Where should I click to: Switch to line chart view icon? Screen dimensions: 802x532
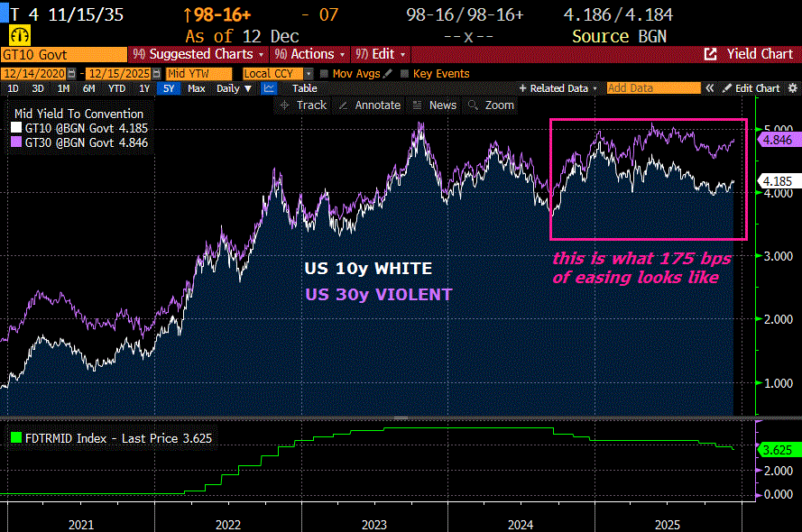[x=269, y=88]
